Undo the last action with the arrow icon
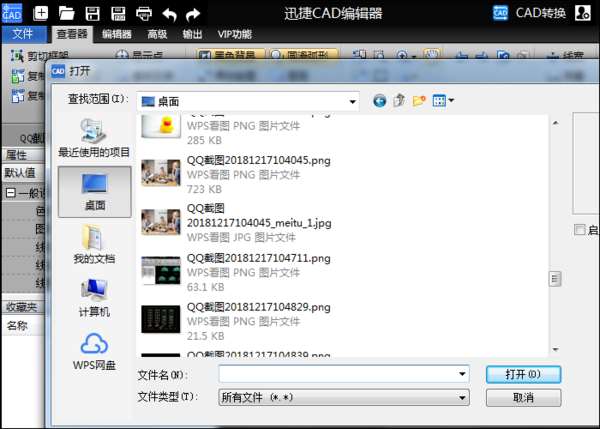600x429 pixels. (169, 15)
